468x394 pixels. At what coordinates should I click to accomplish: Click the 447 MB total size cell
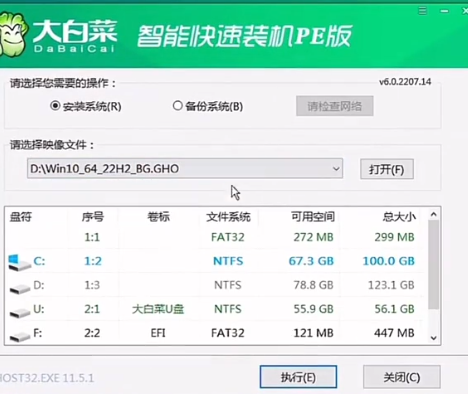tap(394, 333)
